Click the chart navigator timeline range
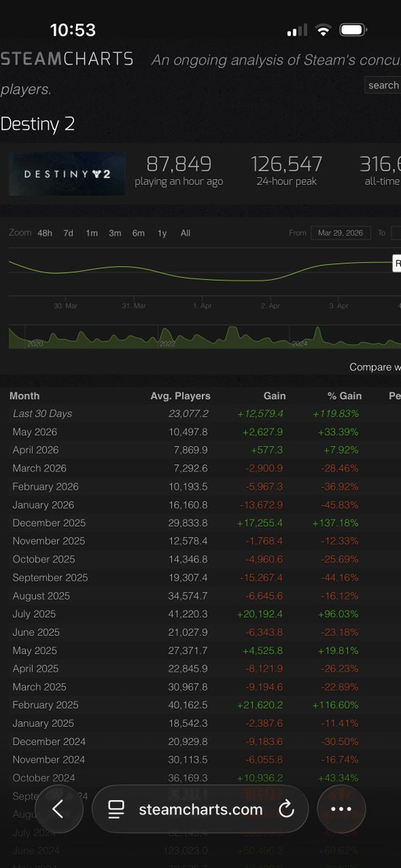 205,338
